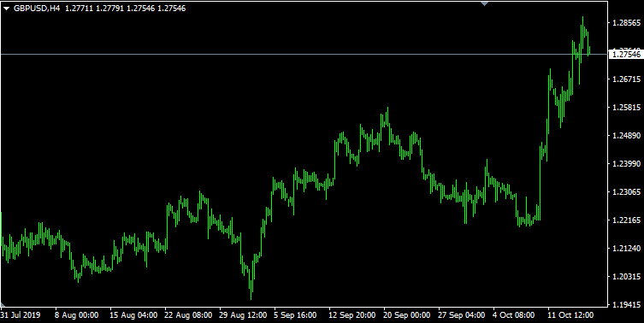Click the 12 Sep 20:00 time label
644x323 pixels.
pos(352,315)
